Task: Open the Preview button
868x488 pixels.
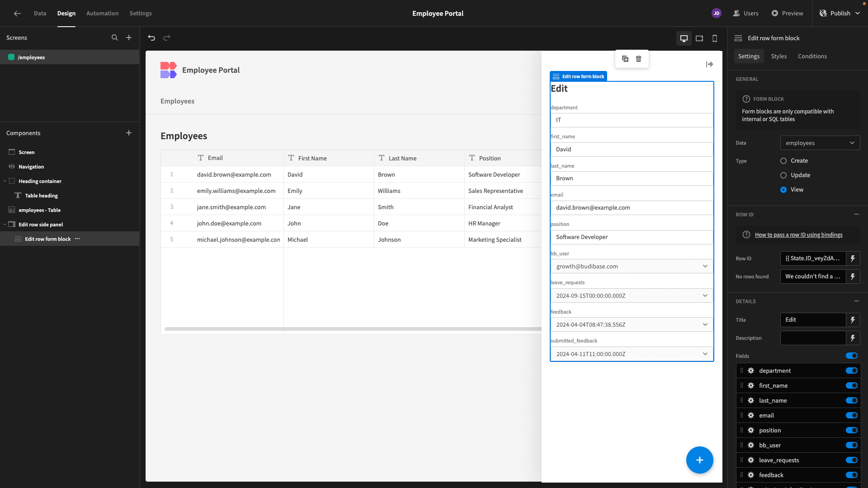Action: tap(788, 14)
